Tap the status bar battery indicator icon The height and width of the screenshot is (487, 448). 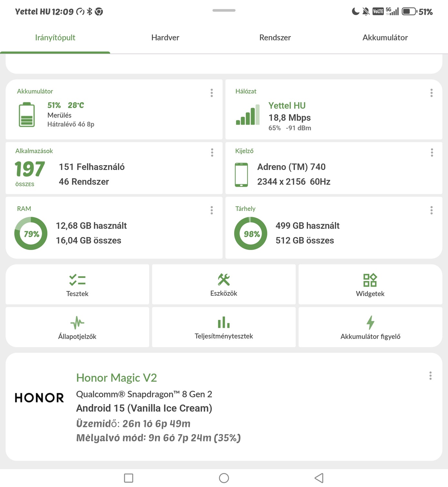(x=409, y=12)
